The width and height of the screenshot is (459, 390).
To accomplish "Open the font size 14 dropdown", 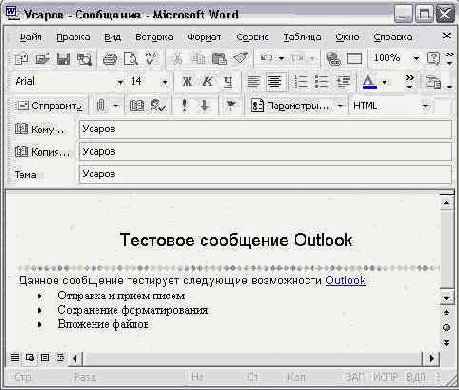I will point(165,82).
